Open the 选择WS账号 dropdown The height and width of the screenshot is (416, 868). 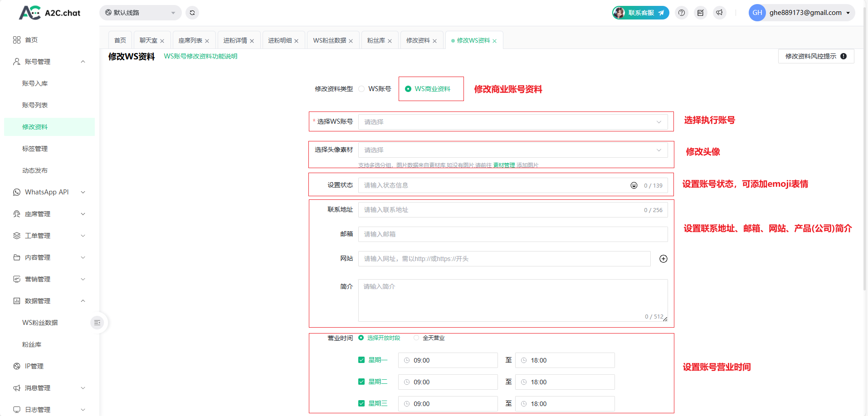point(512,122)
